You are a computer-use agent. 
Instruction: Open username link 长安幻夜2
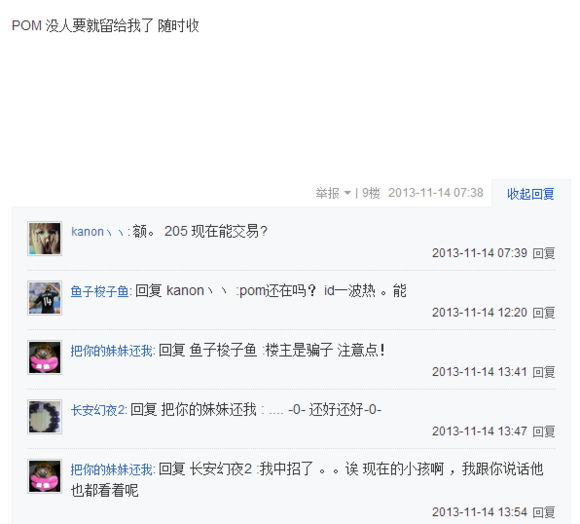tap(98, 410)
